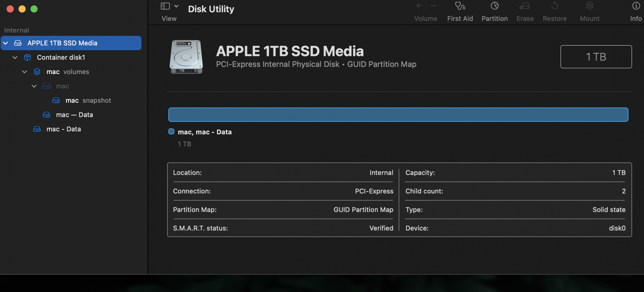Click the Partition label
644x292 pixels.
[495, 19]
